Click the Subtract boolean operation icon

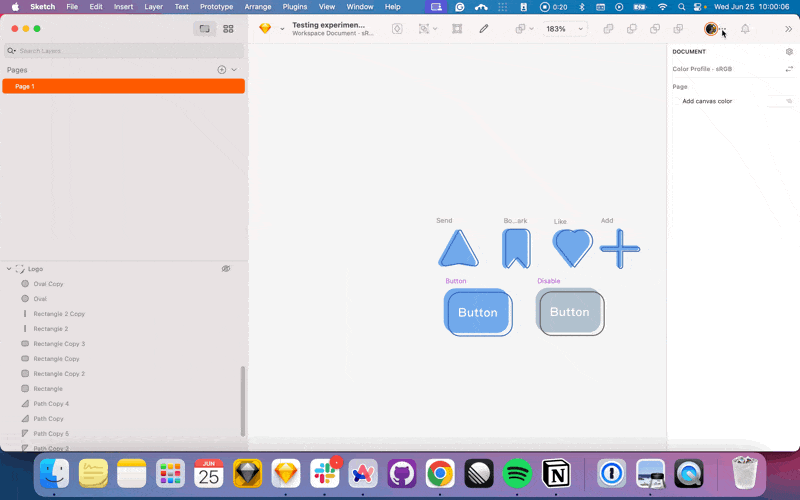(x=632, y=29)
